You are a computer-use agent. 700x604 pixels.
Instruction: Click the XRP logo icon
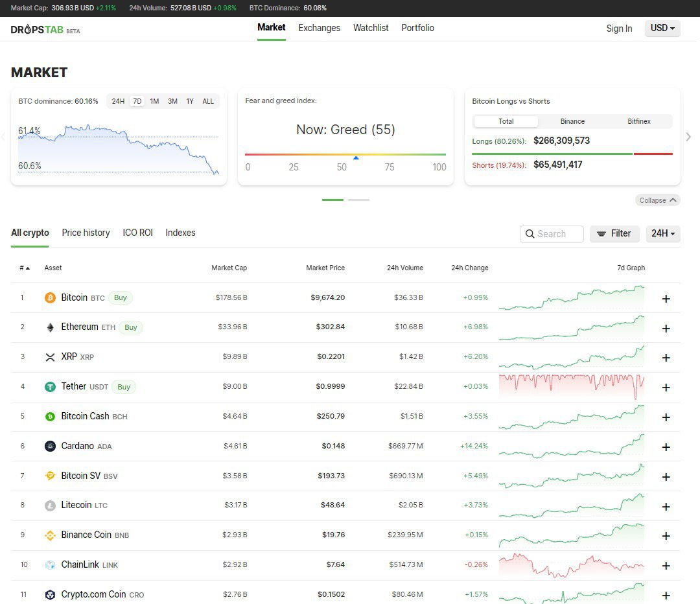[50, 357]
